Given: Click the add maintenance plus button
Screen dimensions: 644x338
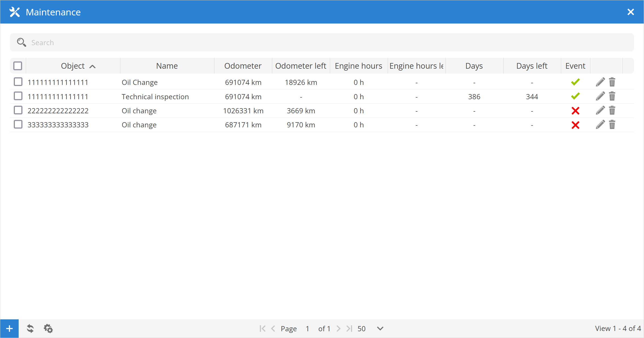Looking at the screenshot, I should (x=9, y=329).
